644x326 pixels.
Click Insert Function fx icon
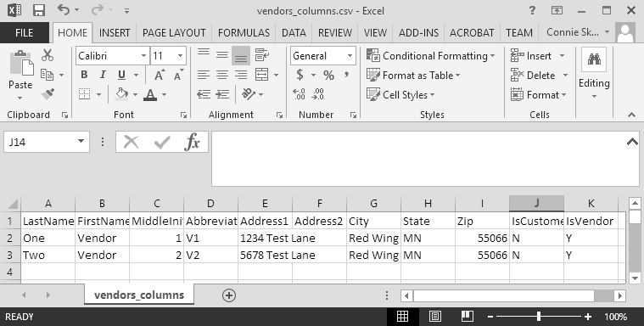point(193,143)
